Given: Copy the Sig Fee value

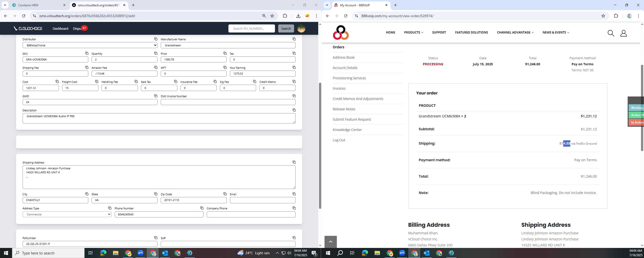Looking at the screenshot, I should click(x=255, y=82).
